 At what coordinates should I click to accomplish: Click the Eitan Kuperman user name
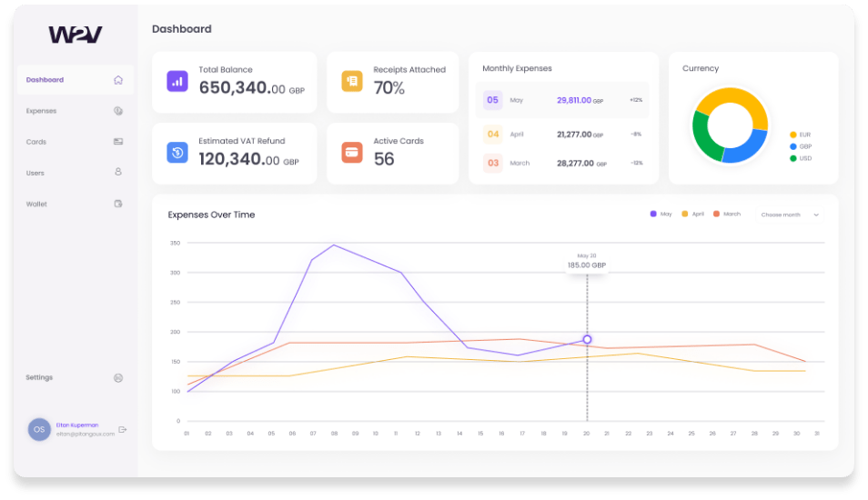click(77, 425)
